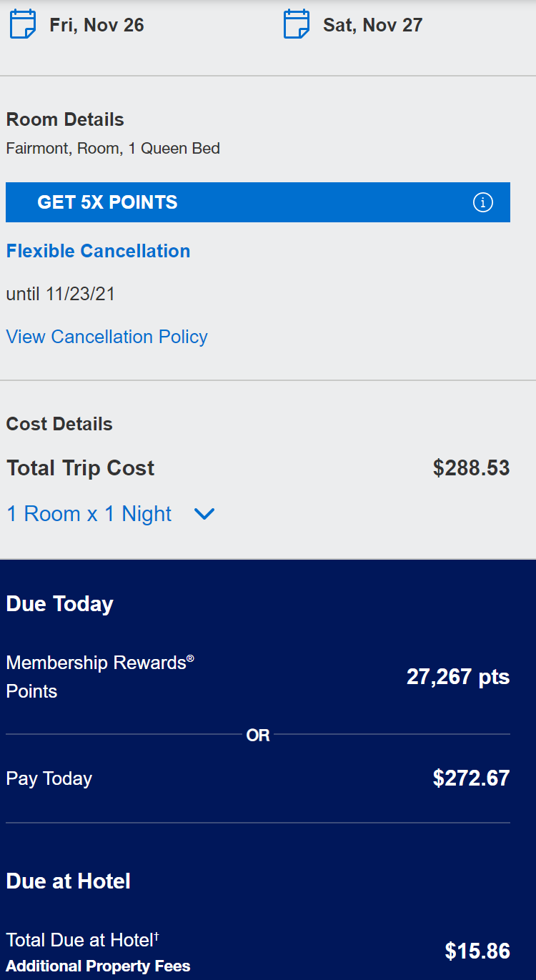
Task: Click the check-out calendar icon
Action: [297, 24]
